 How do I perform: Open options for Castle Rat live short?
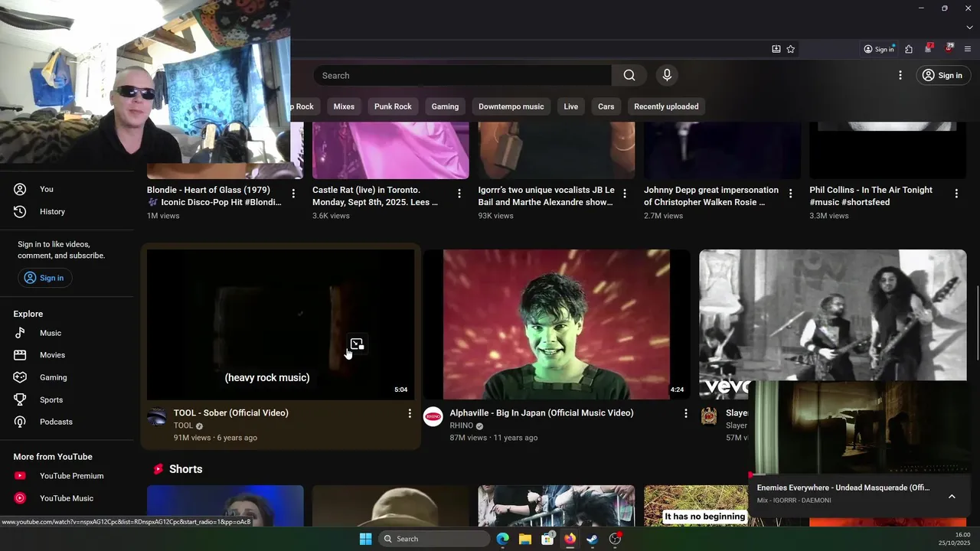[x=459, y=194]
